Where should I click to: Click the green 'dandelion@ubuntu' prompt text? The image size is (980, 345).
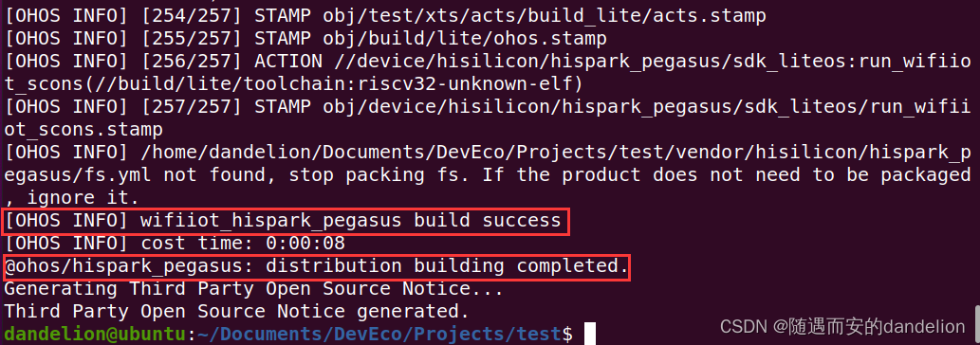point(96,335)
